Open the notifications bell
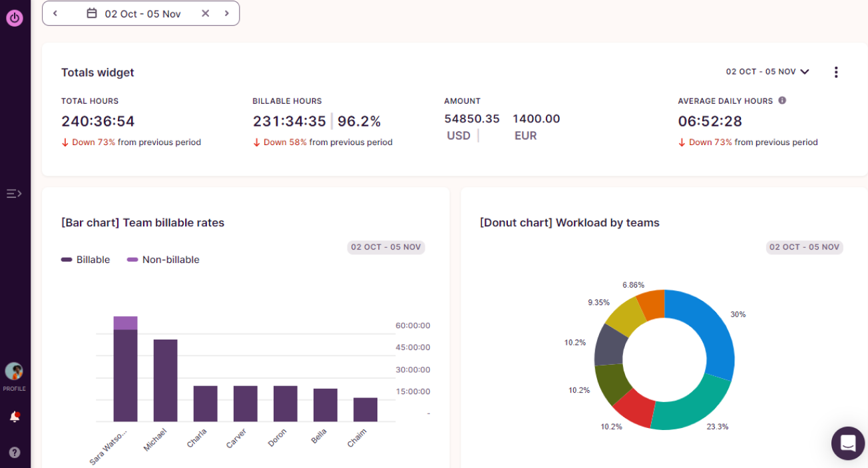This screenshot has width=868, height=468. pyautogui.click(x=14, y=417)
